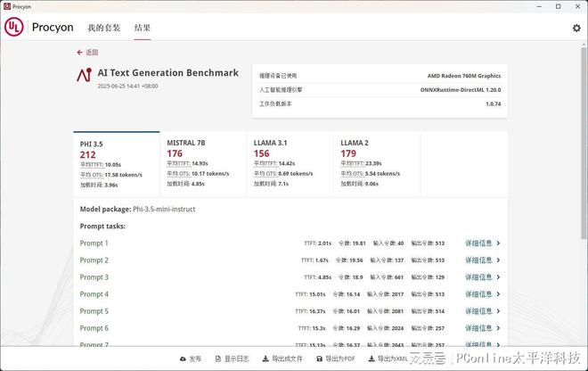Open 详细信息 for Prompt 2
This screenshot has height=371, width=588.
[x=478, y=260]
